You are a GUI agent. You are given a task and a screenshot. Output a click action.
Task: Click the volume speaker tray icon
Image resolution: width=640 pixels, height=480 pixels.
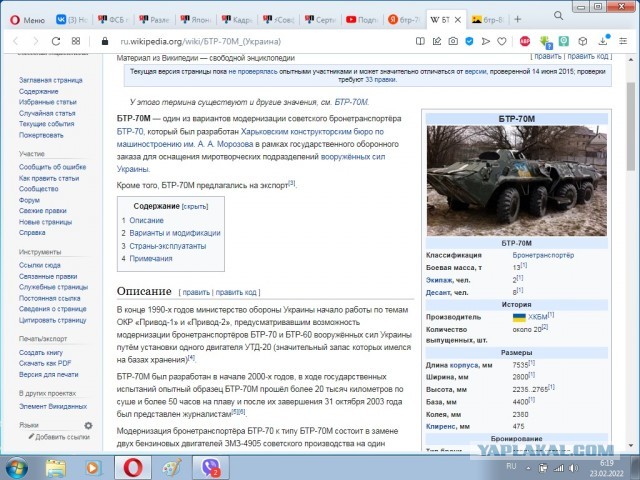click(573, 468)
